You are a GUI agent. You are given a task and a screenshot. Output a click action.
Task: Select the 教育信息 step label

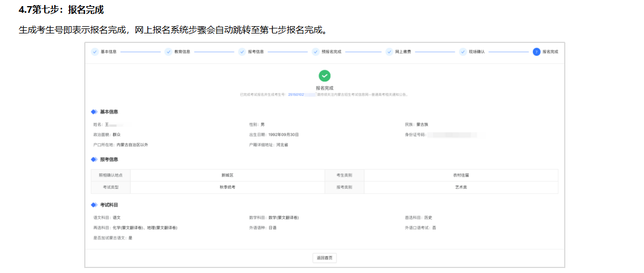pyautogui.click(x=182, y=52)
